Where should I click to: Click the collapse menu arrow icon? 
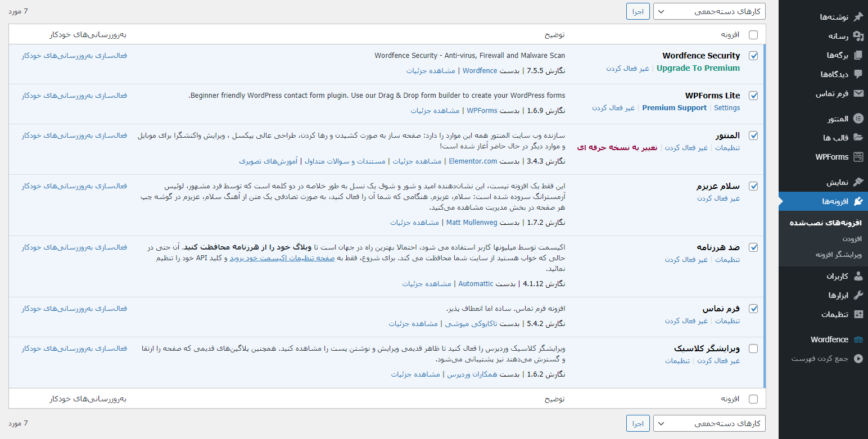[858, 359]
